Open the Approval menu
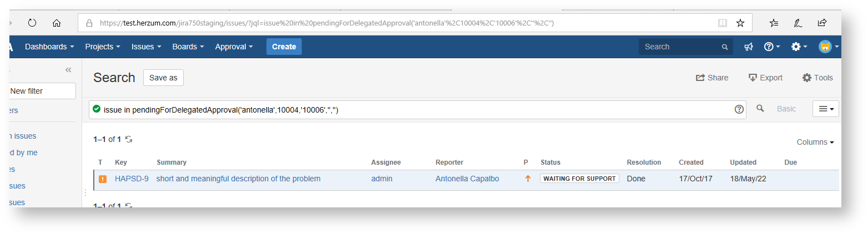Viewport: 868px width, 234px height. [234, 47]
